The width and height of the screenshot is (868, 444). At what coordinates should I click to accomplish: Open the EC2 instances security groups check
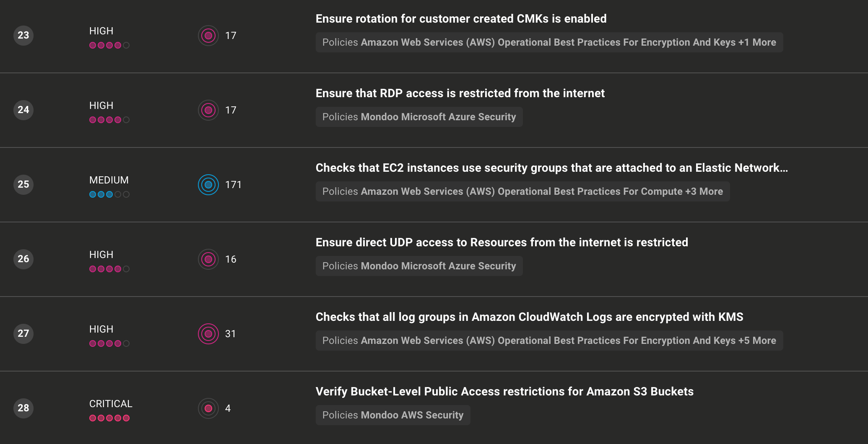click(551, 168)
